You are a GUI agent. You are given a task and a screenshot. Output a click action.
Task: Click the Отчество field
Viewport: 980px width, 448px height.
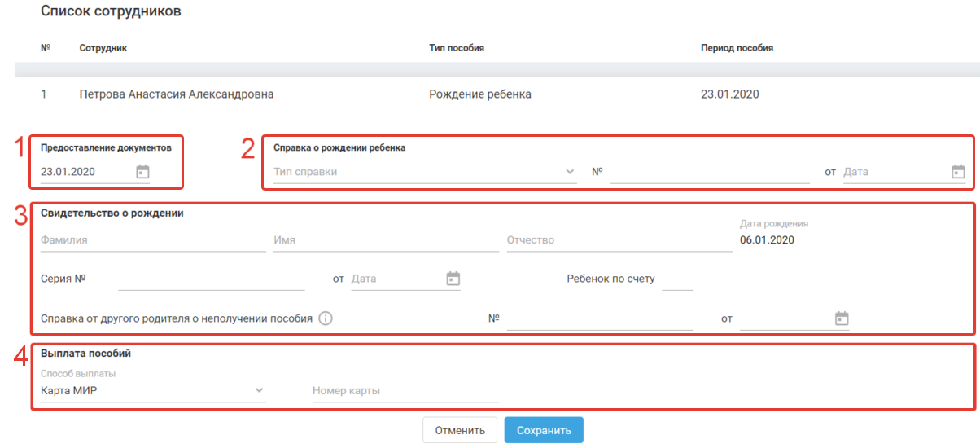[x=619, y=240]
